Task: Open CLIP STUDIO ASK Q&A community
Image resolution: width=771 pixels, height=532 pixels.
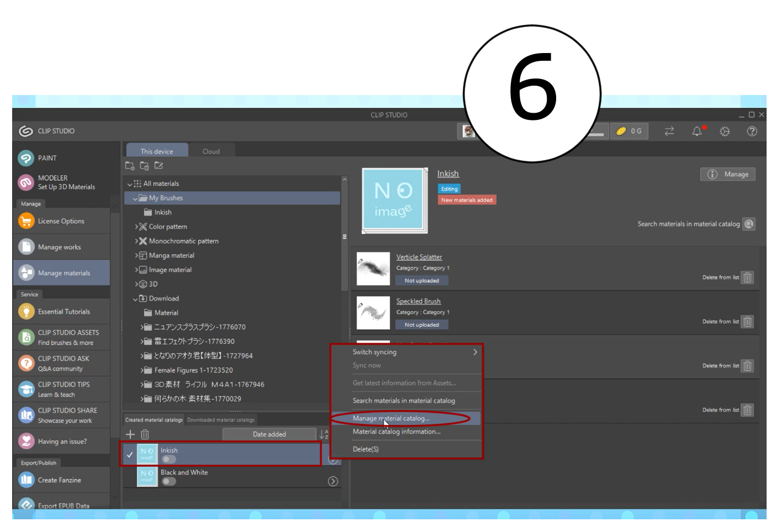Action: [x=61, y=363]
